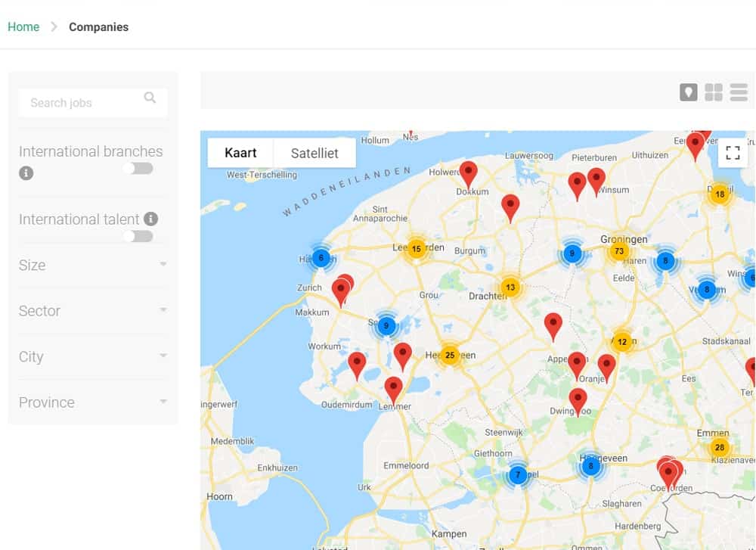Click the Hoorn map label
The width and height of the screenshot is (756, 550).
[219, 496]
